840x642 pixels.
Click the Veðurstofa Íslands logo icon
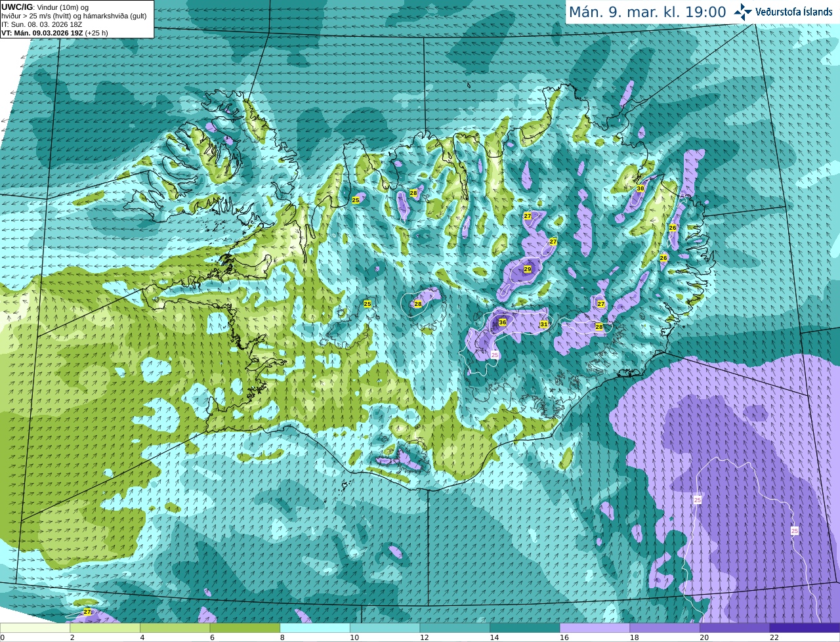(742, 11)
